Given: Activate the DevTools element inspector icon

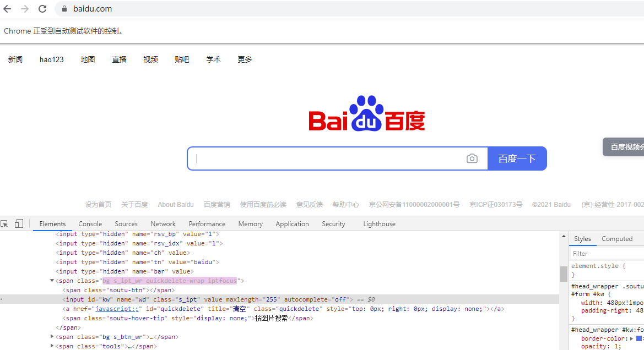Looking at the screenshot, I should click(x=4, y=223).
